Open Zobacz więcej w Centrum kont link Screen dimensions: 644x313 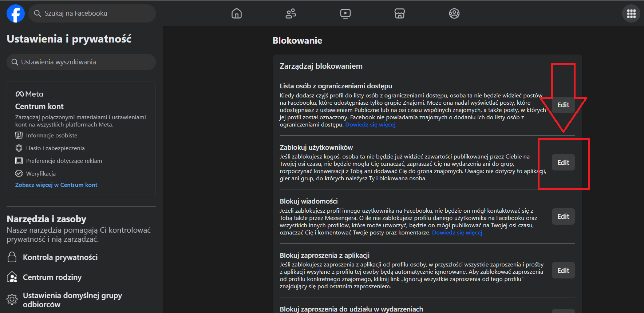coord(56,185)
